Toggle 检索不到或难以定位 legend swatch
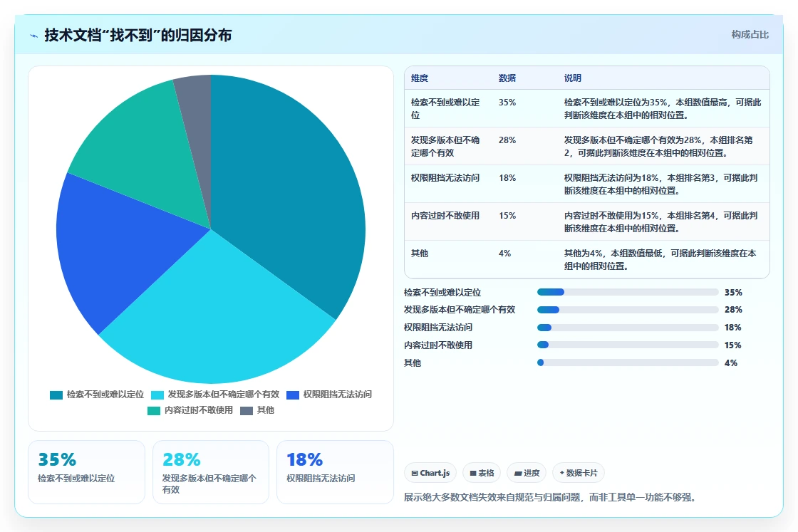 coord(56,395)
